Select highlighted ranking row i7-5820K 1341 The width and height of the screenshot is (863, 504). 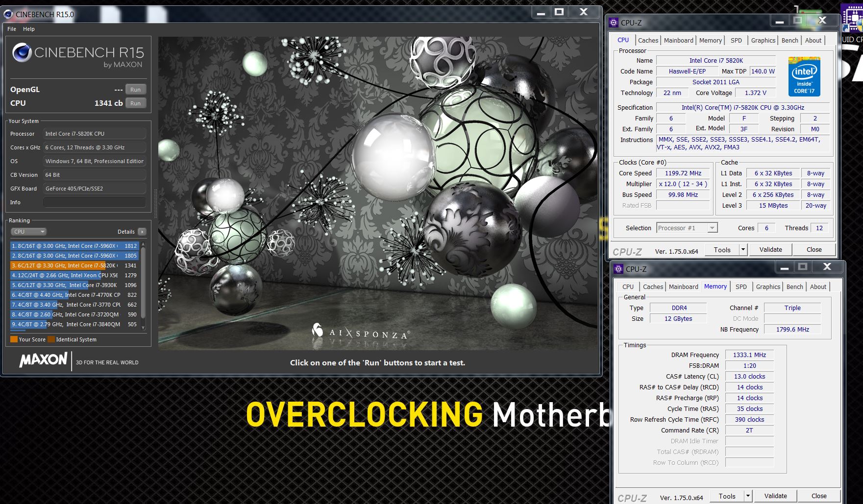[74, 265]
